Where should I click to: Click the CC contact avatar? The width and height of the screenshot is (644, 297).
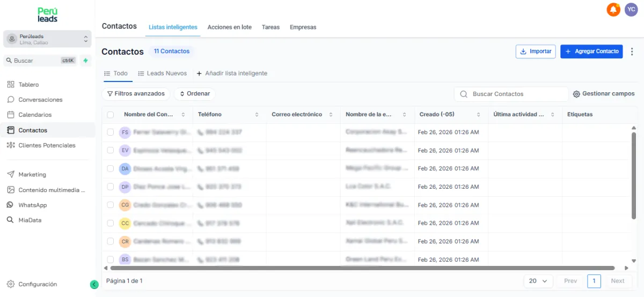click(125, 224)
